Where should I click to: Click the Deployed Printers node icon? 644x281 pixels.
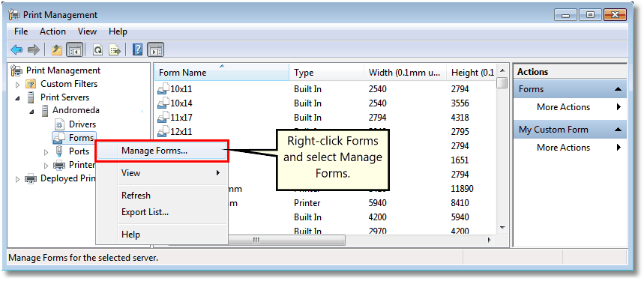tap(31, 178)
